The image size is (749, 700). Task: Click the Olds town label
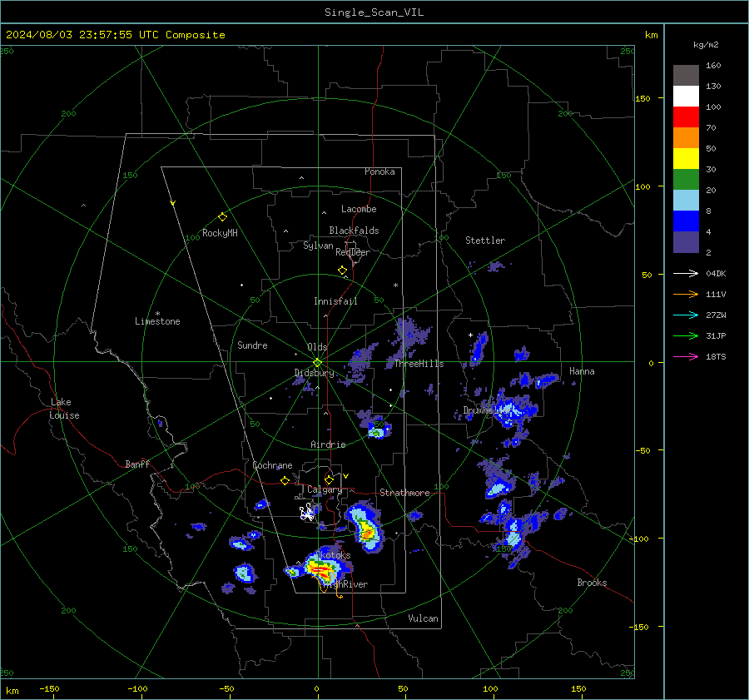tap(317, 347)
